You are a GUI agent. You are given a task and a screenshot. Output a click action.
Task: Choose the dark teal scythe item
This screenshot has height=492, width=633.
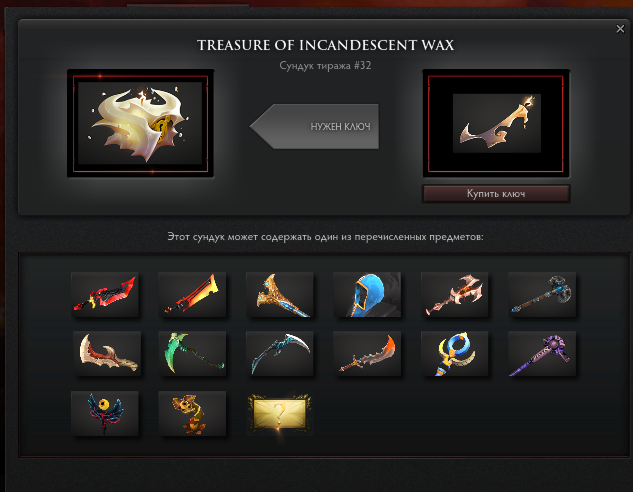pos(280,354)
